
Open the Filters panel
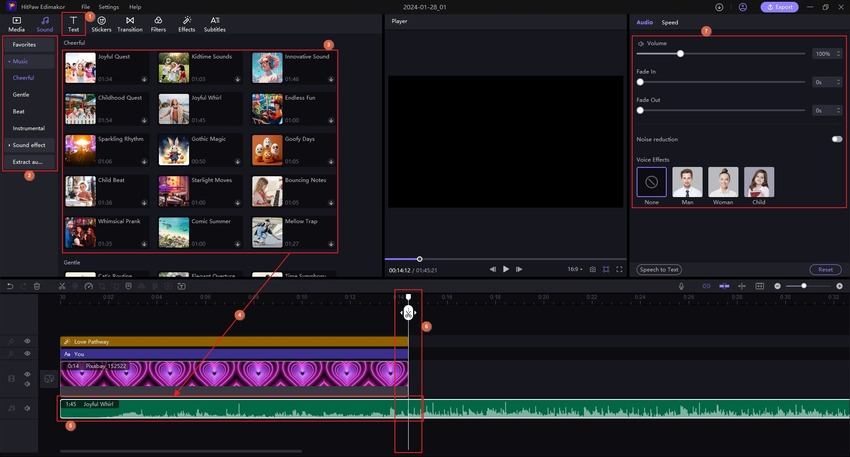click(x=158, y=24)
